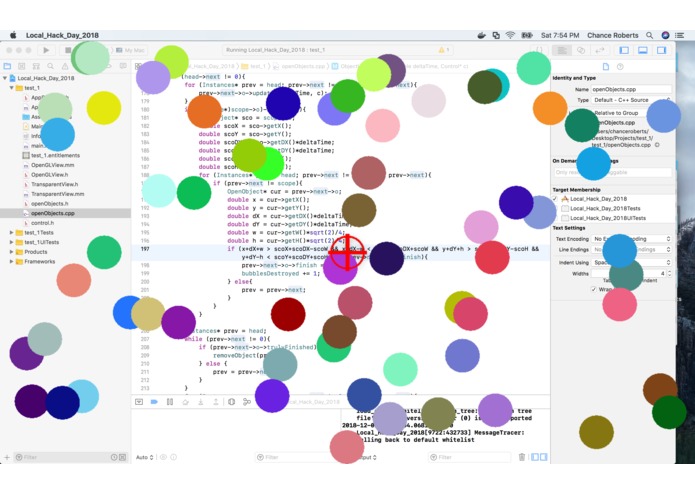The image size is (695, 494).
Task: Click the Step over button
Action: click(185, 402)
